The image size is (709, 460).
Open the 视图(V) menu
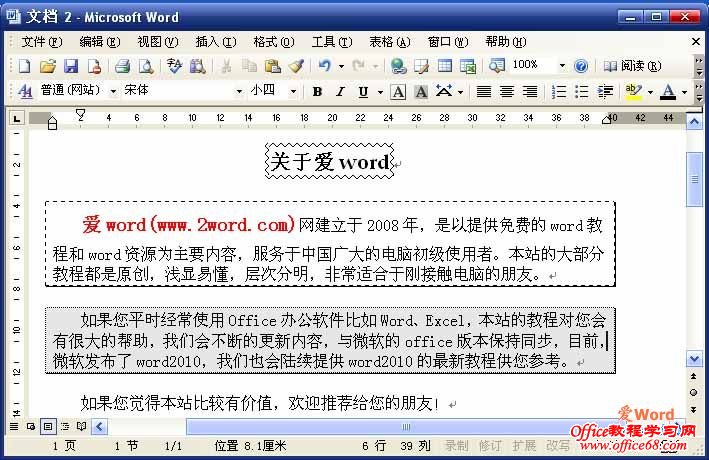157,42
